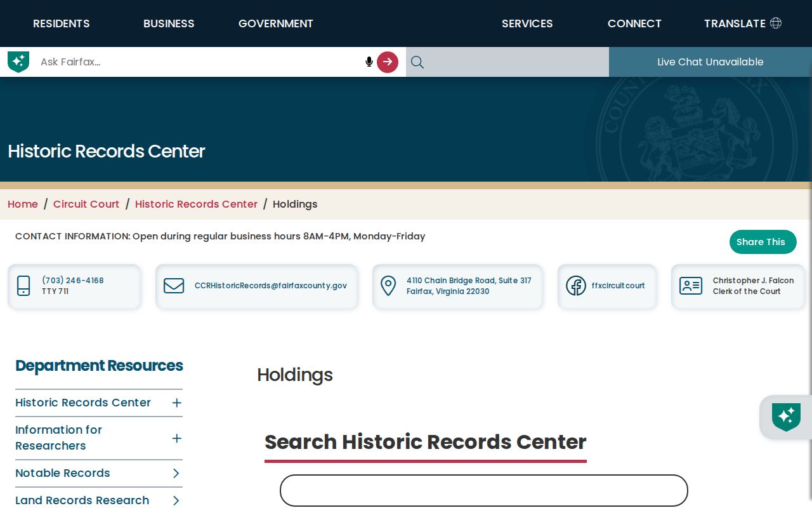The width and height of the screenshot is (812, 508).
Task: Click the map pin location icon
Action: tap(388, 286)
